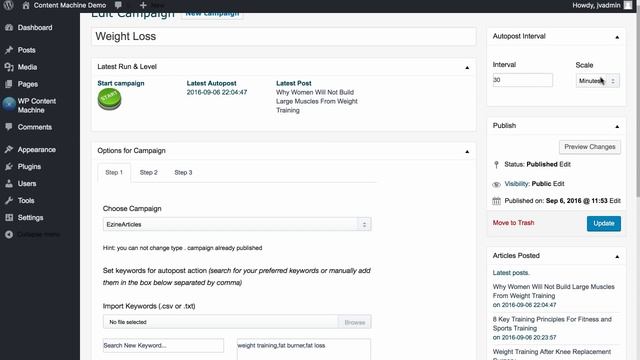Image resolution: width=640 pixels, height=360 pixels.
Task: Click the Tools wrench icon
Action: pos(9,200)
